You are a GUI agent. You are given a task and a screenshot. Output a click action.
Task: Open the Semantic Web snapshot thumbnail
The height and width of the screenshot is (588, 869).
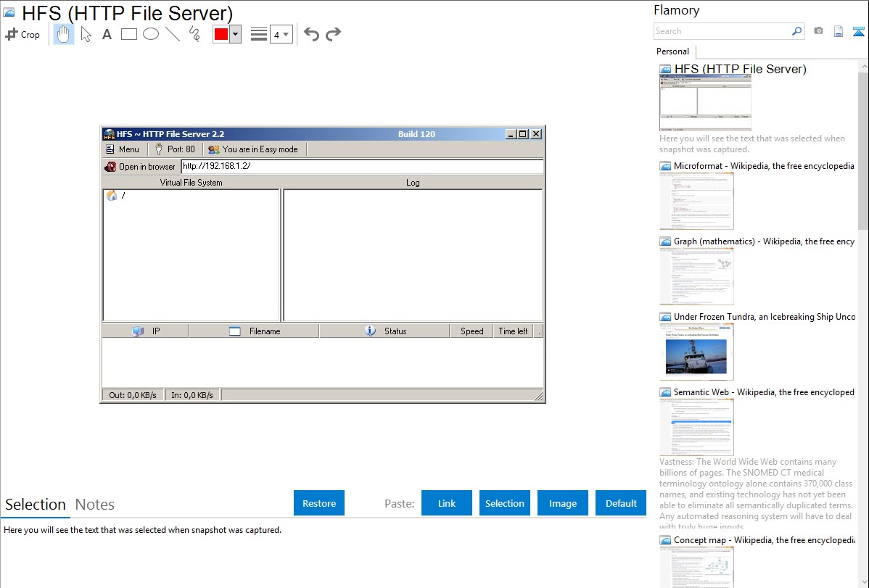pyautogui.click(x=696, y=427)
